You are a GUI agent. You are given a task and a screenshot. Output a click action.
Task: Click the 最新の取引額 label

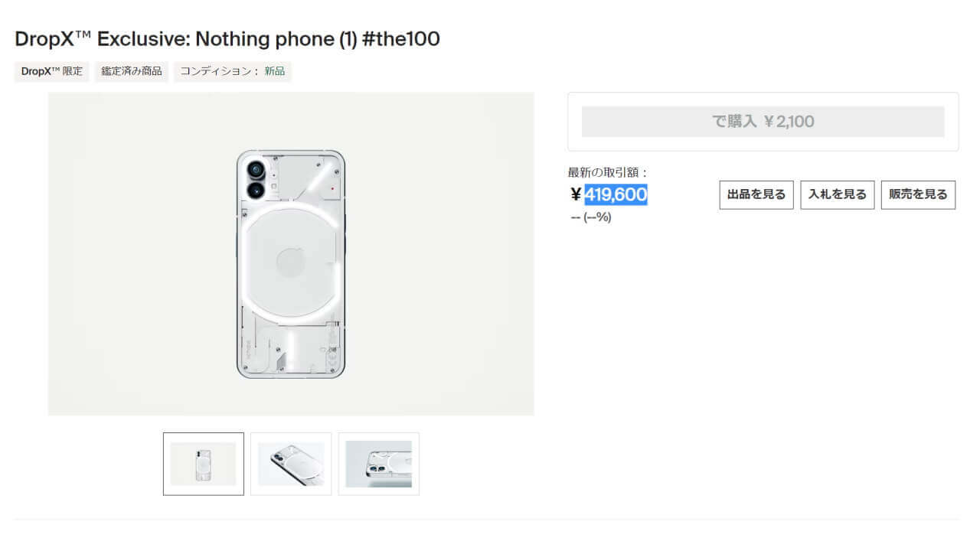[x=605, y=172]
